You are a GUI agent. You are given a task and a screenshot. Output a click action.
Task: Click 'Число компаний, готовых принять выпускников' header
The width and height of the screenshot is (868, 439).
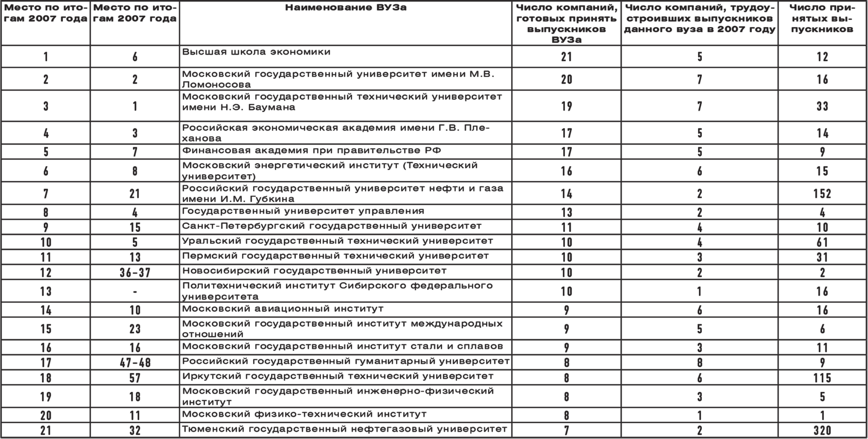(x=567, y=24)
